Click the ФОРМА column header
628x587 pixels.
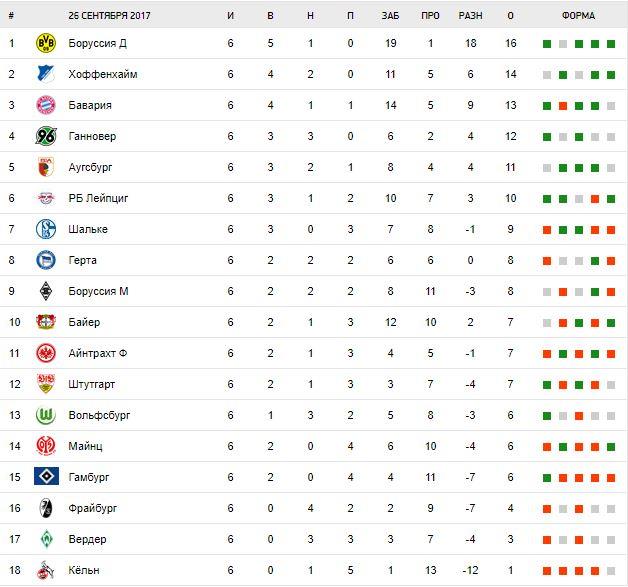click(x=578, y=16)
